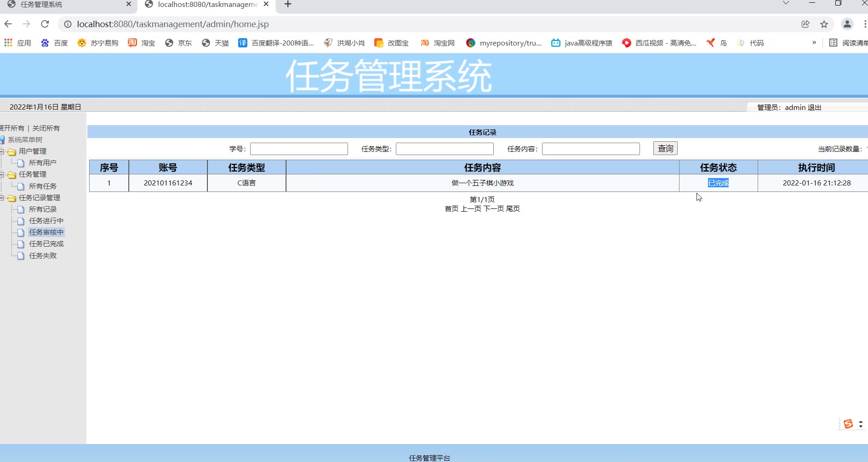The image size is (868, 462).
Task: Open 任务审核中 in the menu tree
Action: click(46, 232)
